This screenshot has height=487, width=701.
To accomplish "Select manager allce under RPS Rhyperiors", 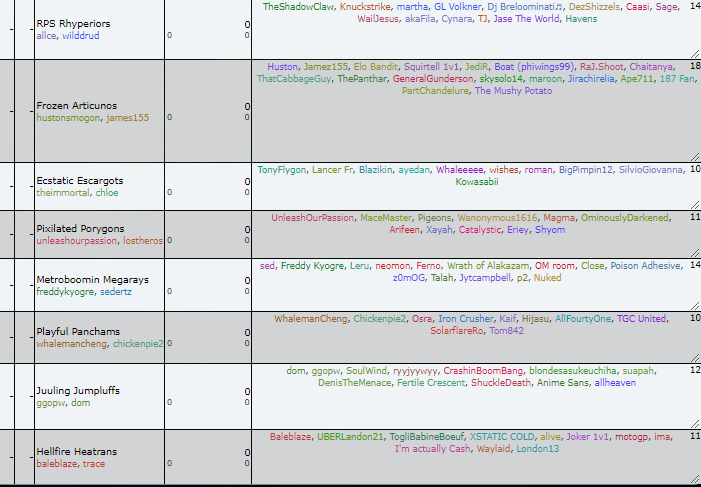I will point(46,36).
